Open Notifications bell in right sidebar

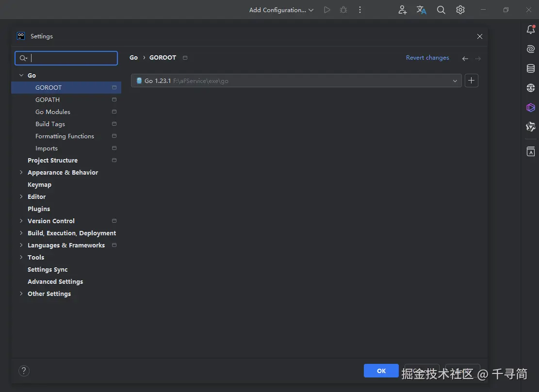click(531, 30)
